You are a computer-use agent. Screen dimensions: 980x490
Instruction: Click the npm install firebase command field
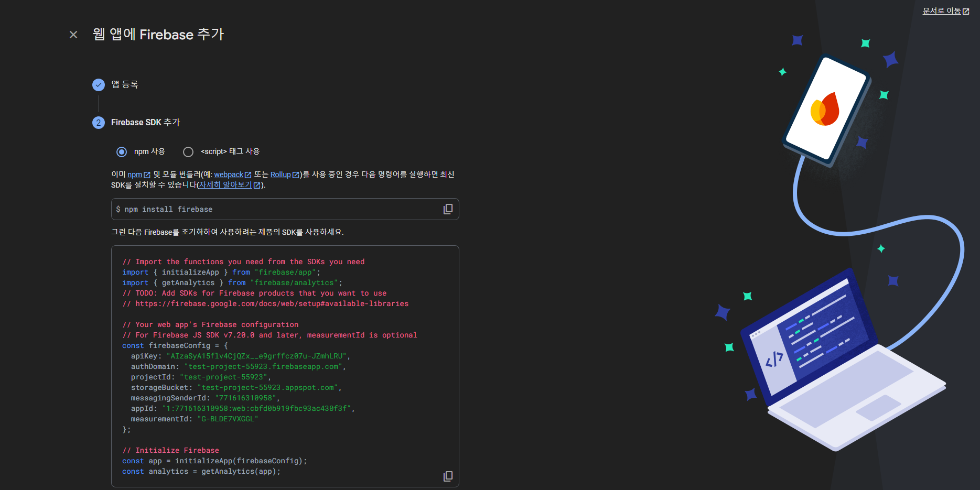(285, 209)
